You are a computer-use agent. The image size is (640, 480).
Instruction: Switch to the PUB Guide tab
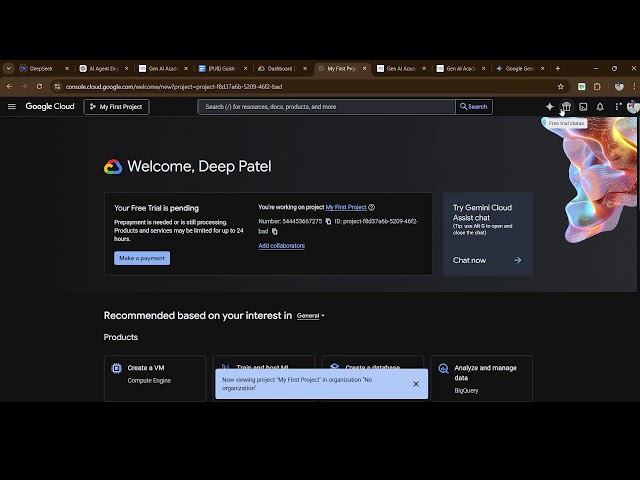click(x=222, y=69)
